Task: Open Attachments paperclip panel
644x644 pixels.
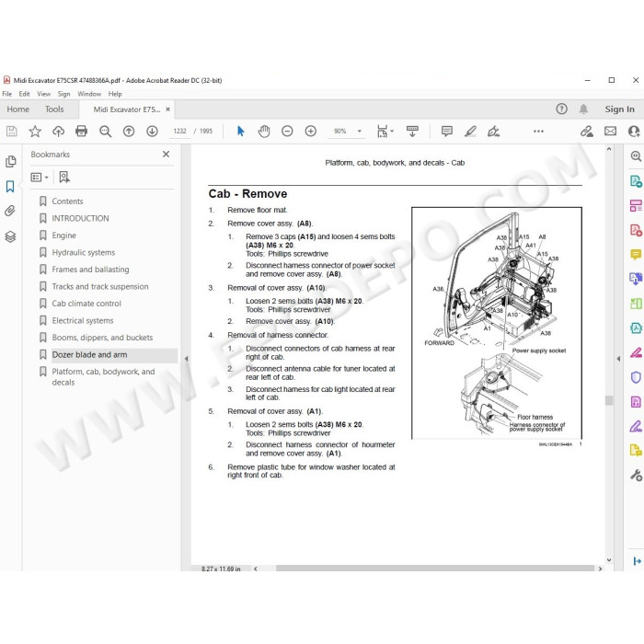Action: [x=10, y=211]
